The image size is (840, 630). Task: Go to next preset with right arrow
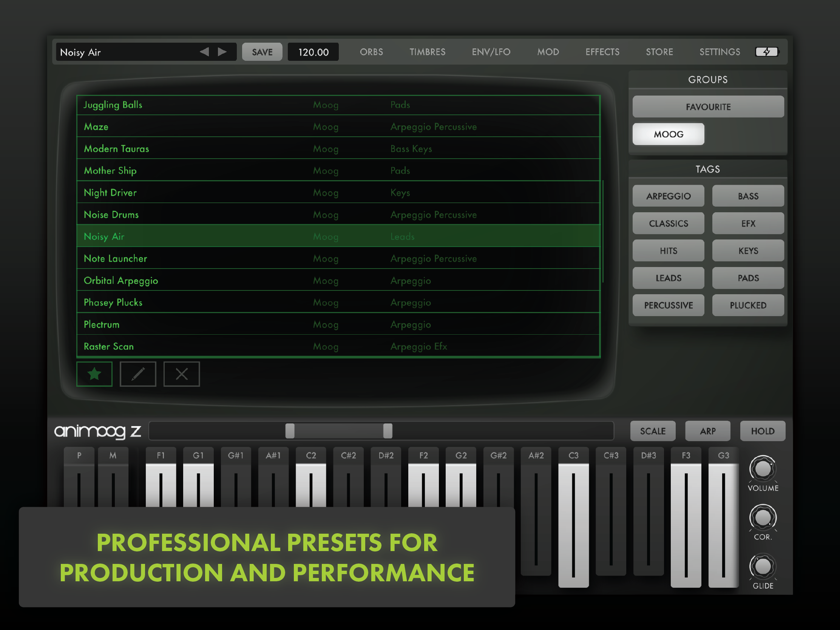coord(222,52)
